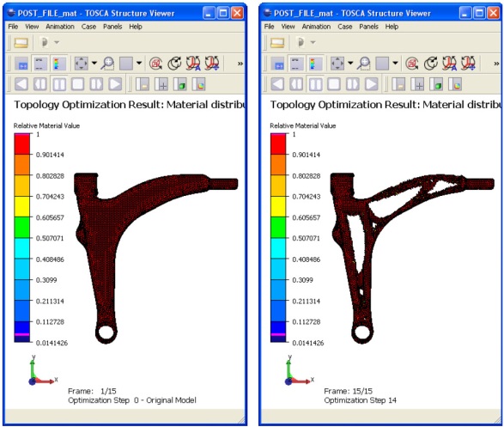Open Animation menu in left viewer
Viewport: 504px width, 427px height.
pyautogui.click(x=60, y=27)
